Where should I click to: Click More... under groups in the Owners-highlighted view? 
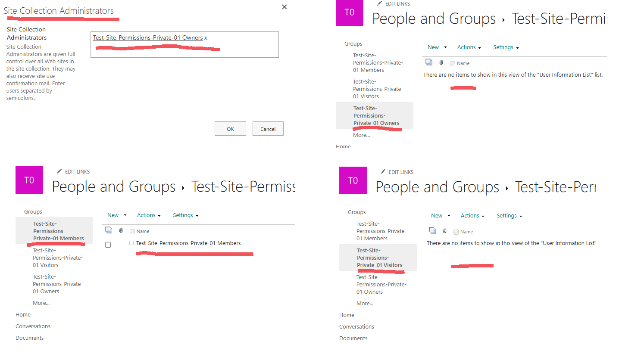(x=361, y=135)
